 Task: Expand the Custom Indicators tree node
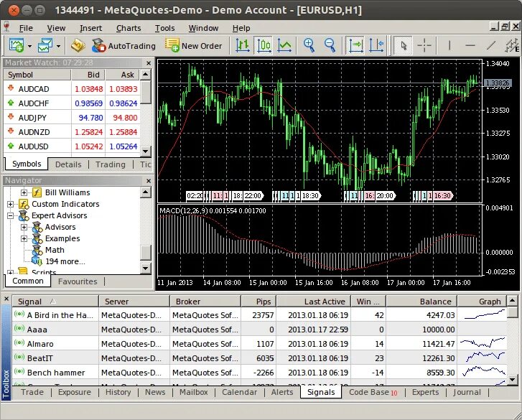(10, 204)
